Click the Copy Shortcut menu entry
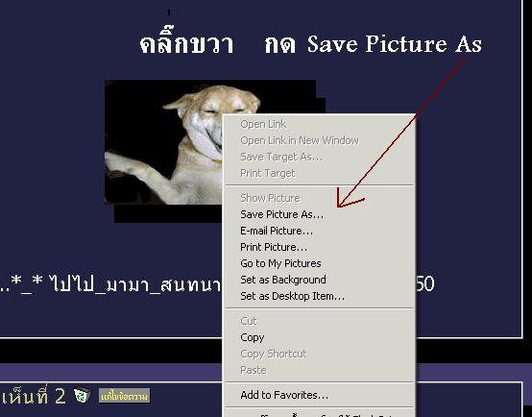532x417 pixels. pyautogui.click(x=319, y=354)
